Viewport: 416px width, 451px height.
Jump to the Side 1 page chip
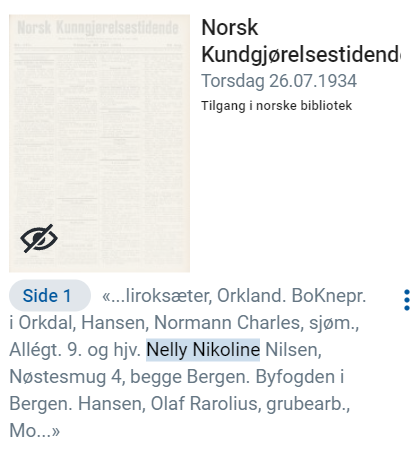click(50, 296)
